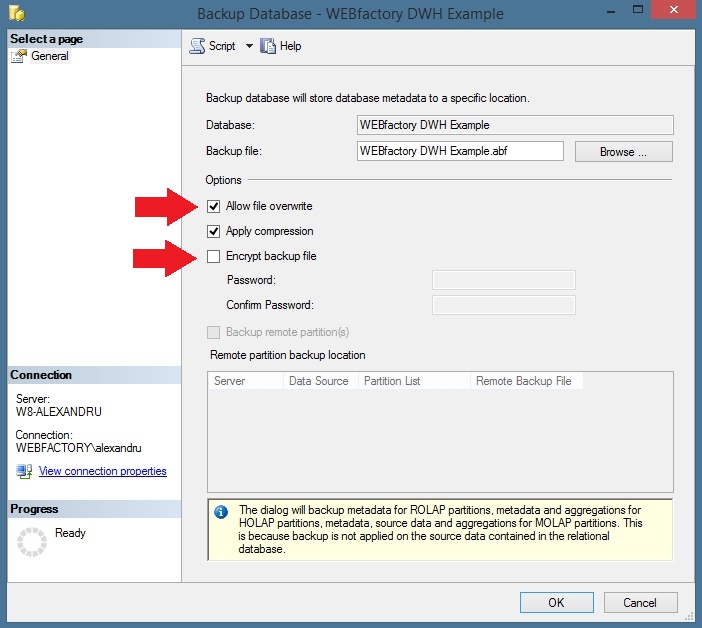This screenshot has width=702, height=628.
Task: Click the database icon in title bar
Action: [16, 14]
